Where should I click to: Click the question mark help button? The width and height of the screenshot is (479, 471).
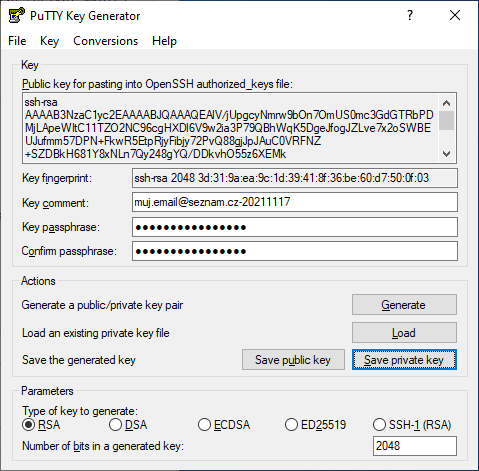point(410,15)
